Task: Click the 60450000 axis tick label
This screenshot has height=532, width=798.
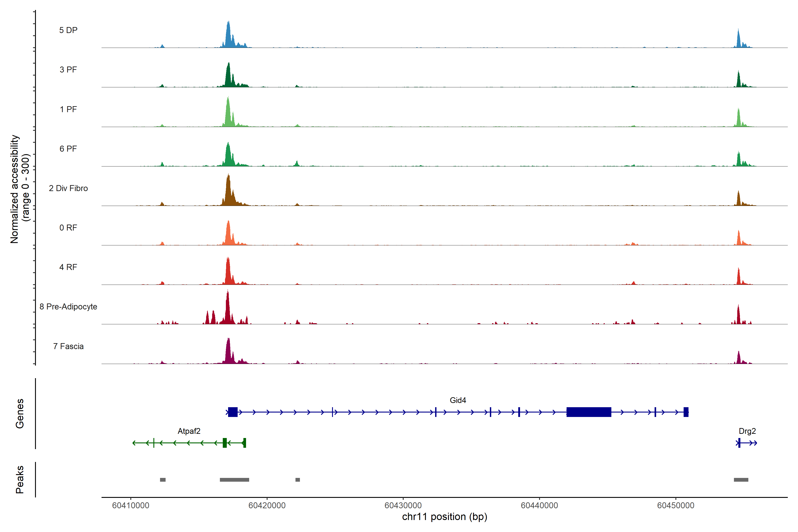Action: point(675,506)
